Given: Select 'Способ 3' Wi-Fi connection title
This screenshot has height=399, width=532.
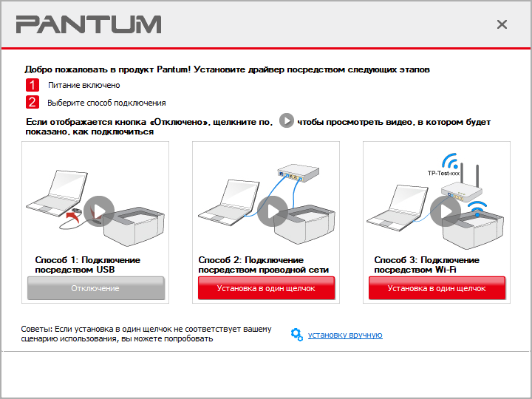Looking at the screenshot, I should click(427, 265).
